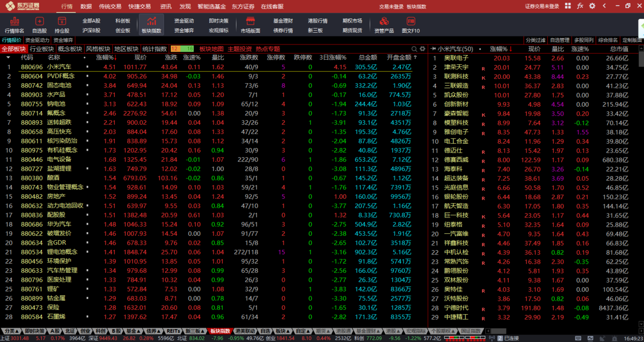Viewport: 644px width, 342px height.
Task: Open the 传统交易 menu
Action: (x=110, y=6)
